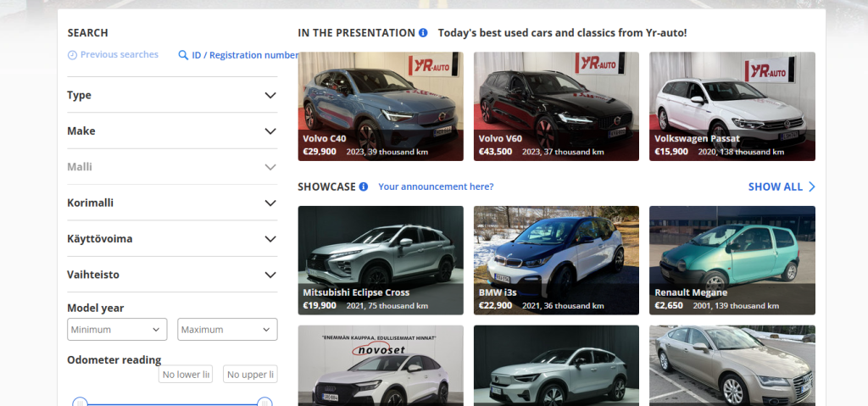Click 'Your announcement here?' link

436,186
